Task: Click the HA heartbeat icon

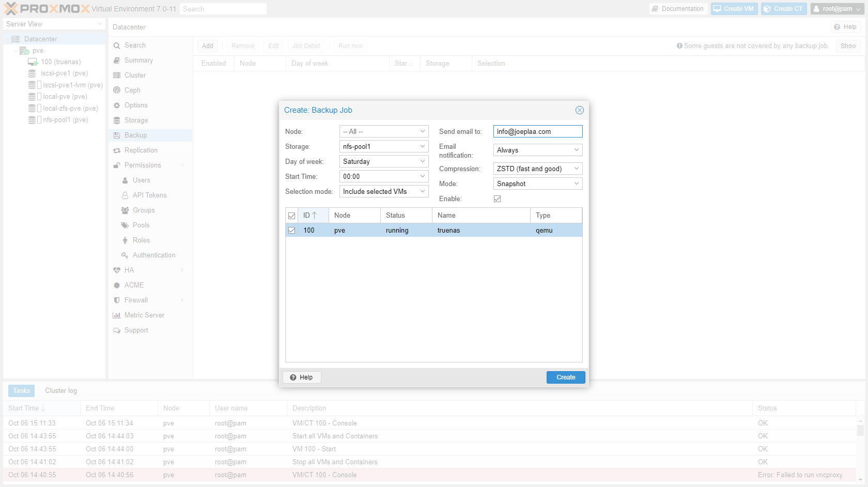Action: pos(117,270)
